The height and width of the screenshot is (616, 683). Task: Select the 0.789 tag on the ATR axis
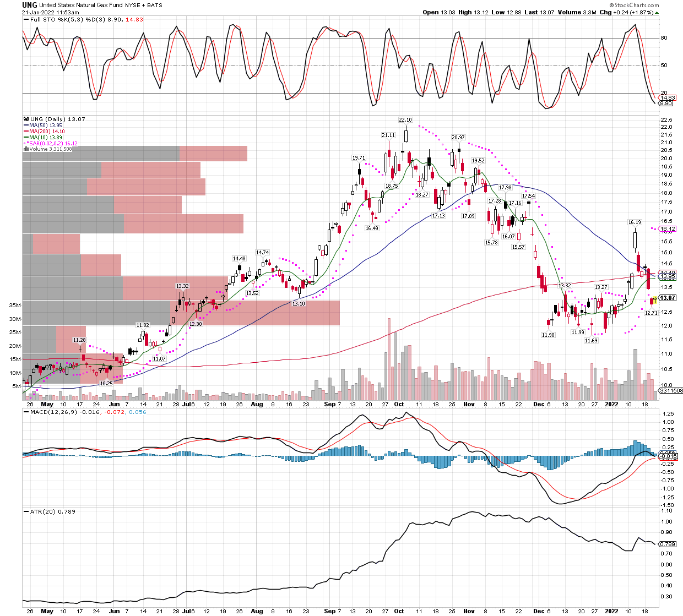666,544
